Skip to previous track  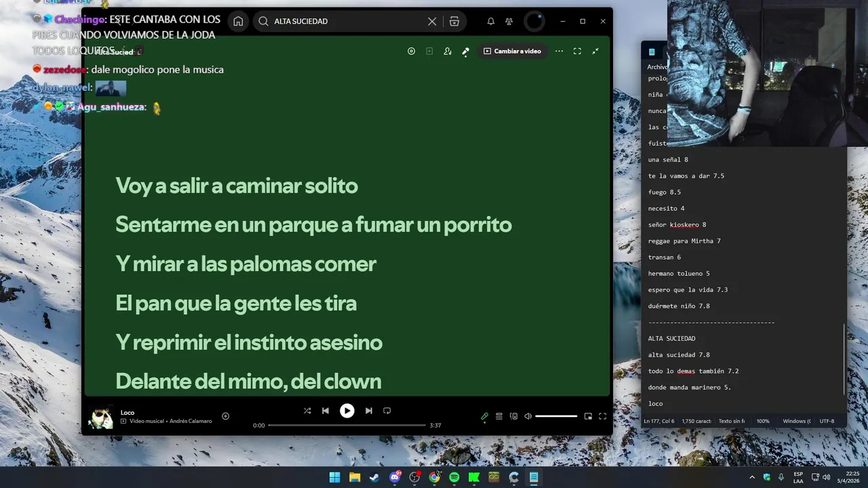coord(325,411)
